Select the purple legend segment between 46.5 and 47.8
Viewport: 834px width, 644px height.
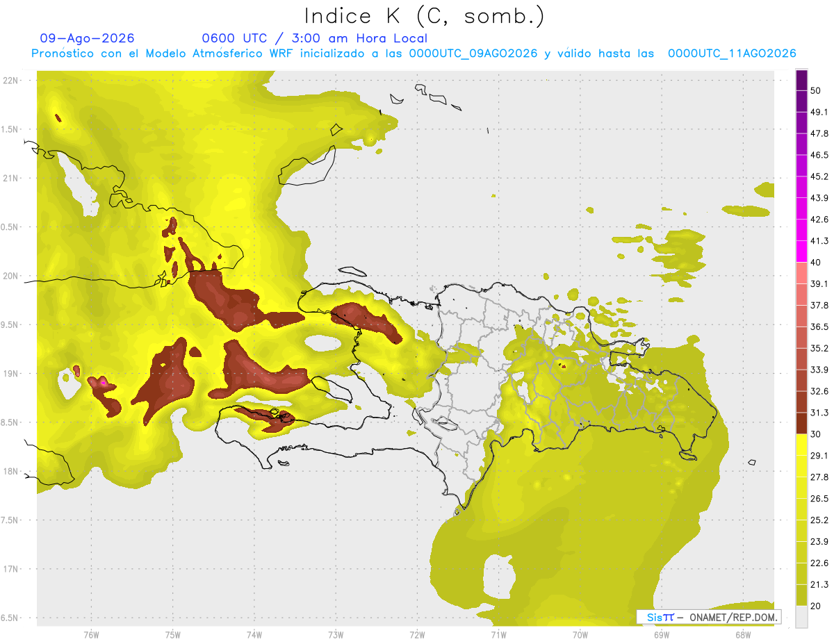(801, 145)
